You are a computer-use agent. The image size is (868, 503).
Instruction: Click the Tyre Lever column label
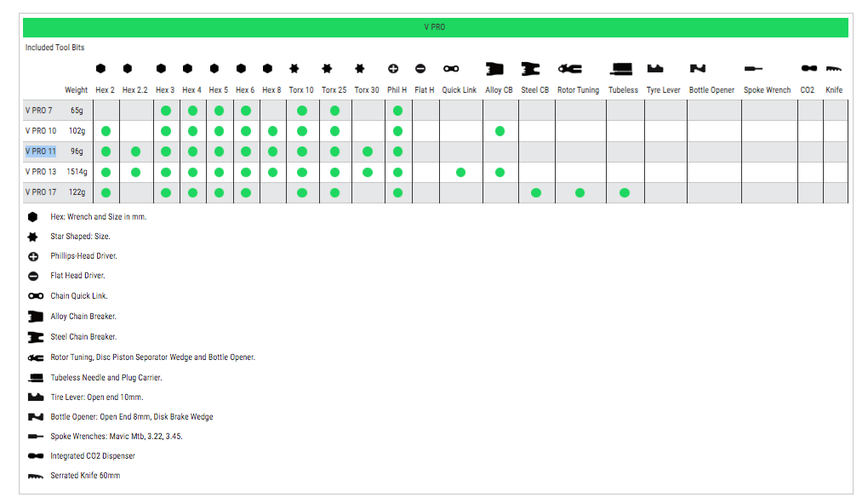pos(663,90)
